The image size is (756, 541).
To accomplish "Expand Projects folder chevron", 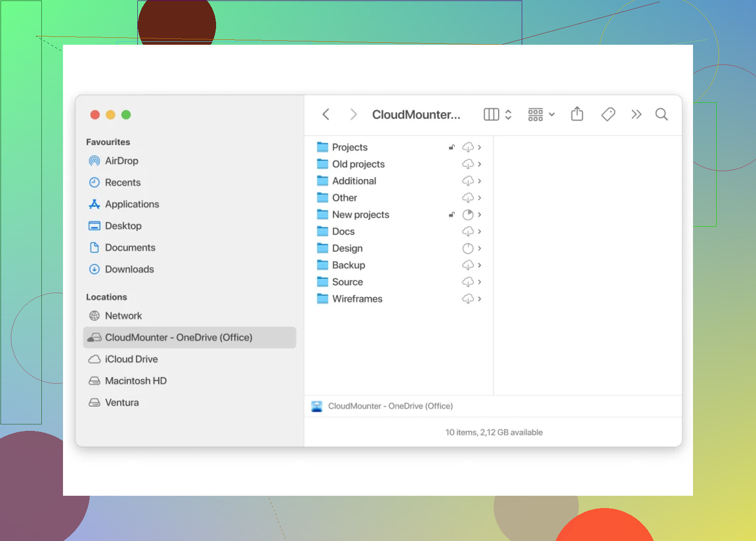I will point(479,147).
